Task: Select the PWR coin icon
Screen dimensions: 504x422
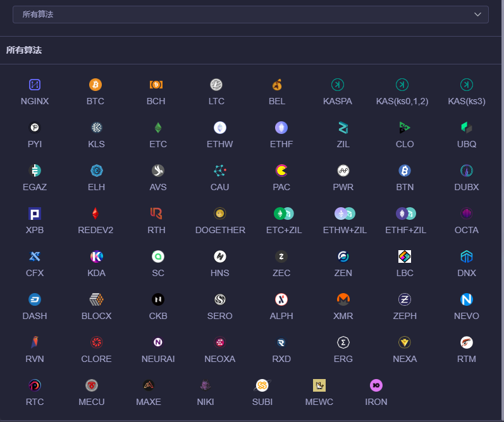Action: 343,171
